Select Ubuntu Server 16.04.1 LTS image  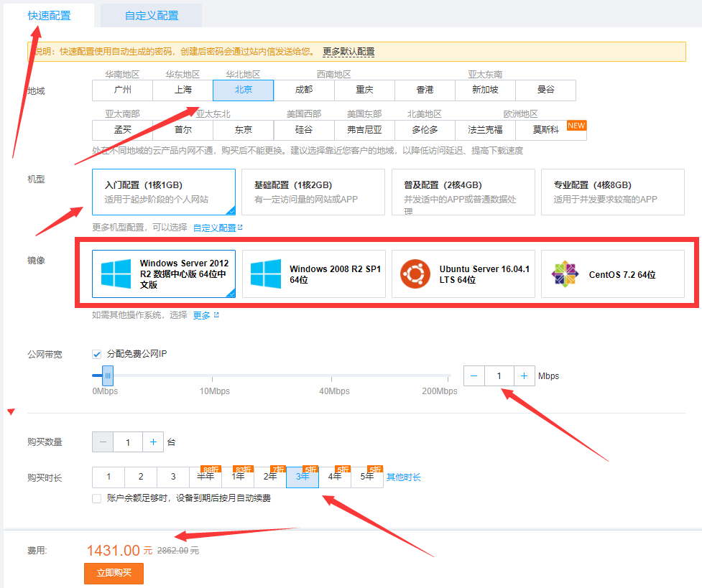pos(463,274)
